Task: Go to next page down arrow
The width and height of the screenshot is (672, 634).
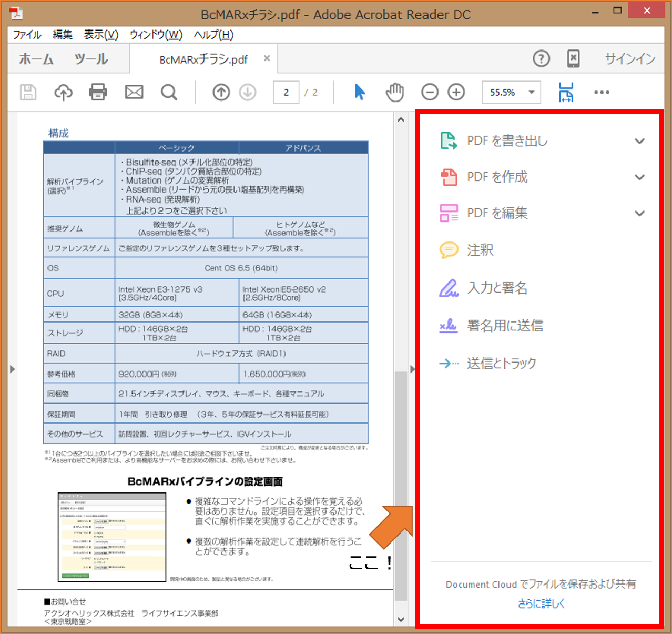Action: point(248,93)
